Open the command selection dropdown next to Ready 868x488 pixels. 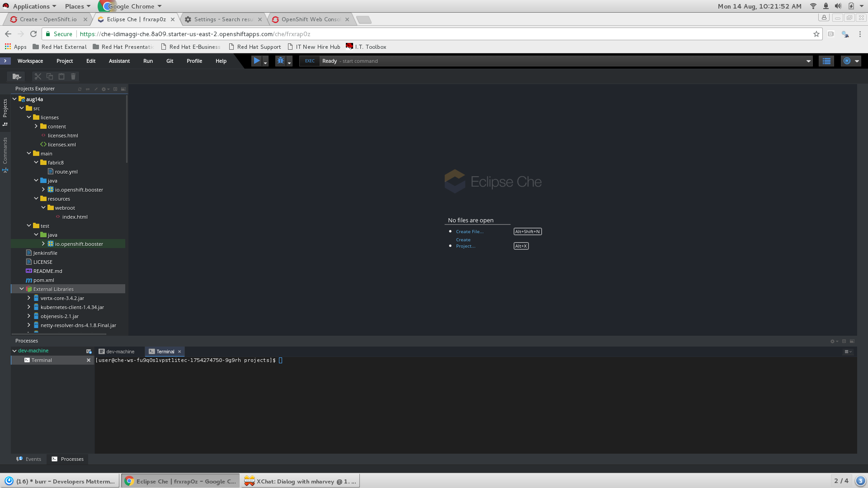(x=808, y=61)
